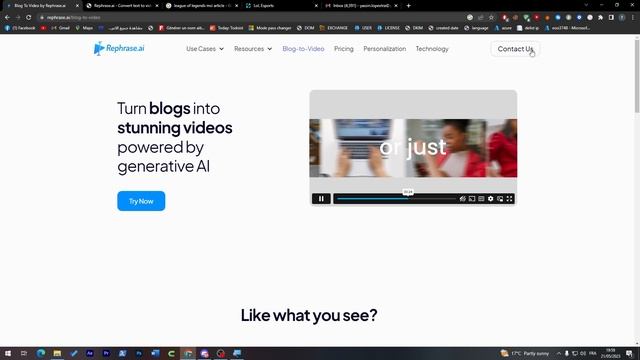640x360 pixels.
Task: Expand the Resources dropdown
Action: pos(253,49)
